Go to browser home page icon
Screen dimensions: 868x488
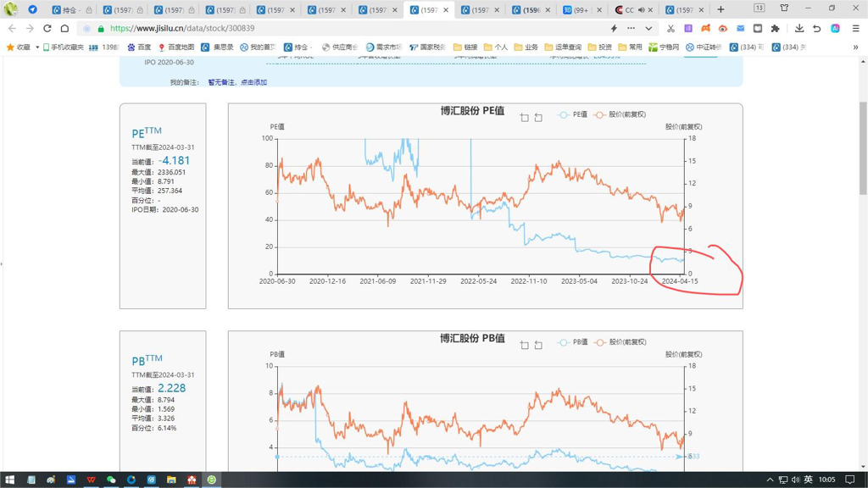[x=64, y=28]
